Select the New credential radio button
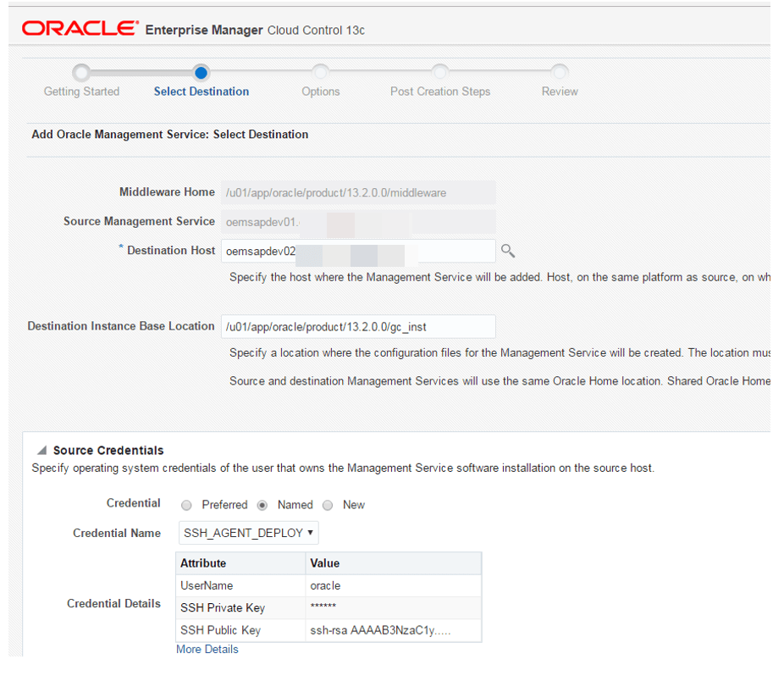Screen dimensions: 784x687 (x=328, y=505)
